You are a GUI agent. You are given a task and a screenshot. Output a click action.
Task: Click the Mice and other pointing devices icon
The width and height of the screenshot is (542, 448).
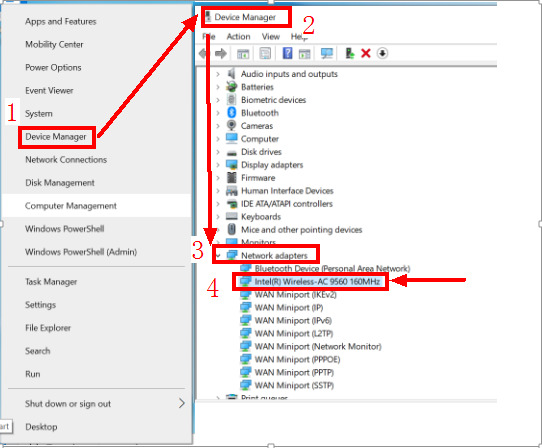(231, 230)
